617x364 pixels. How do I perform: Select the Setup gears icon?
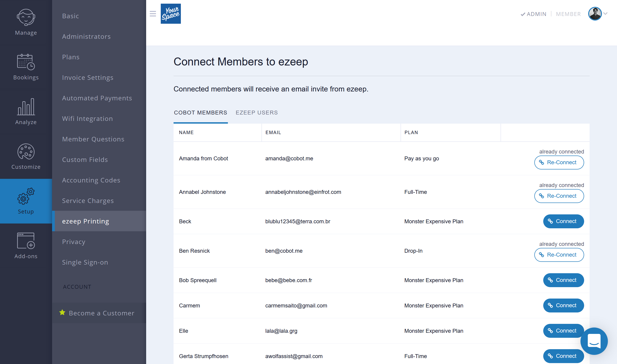26,196
